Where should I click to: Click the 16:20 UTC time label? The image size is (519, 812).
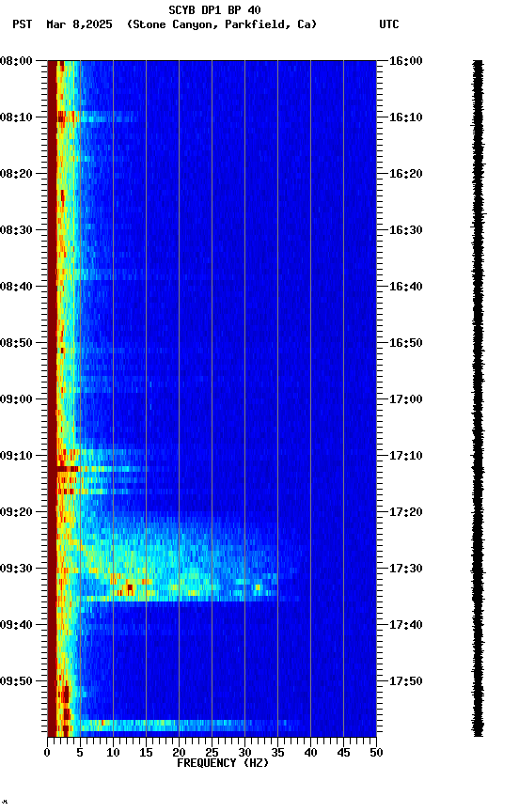pos(406,174)
